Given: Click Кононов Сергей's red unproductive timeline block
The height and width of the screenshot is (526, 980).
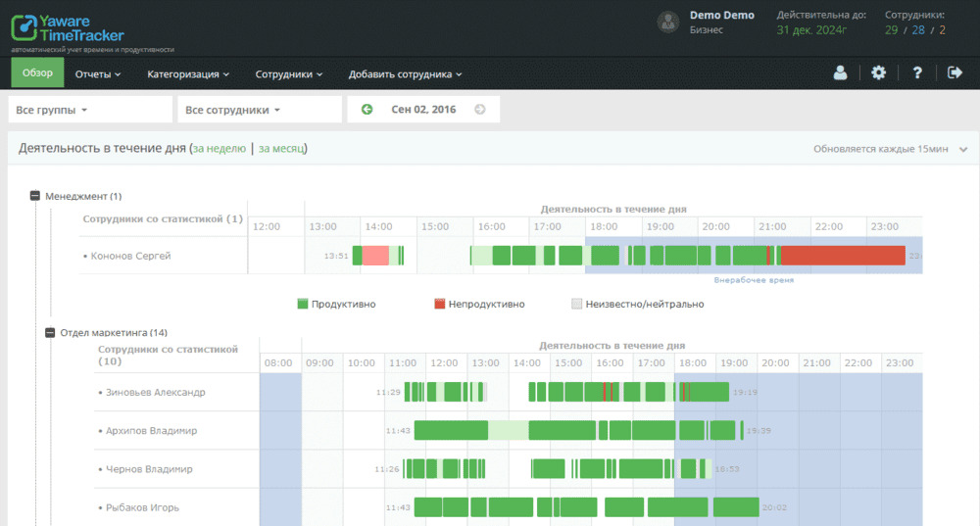Looking at the screenshot, I should coord(842,256).
